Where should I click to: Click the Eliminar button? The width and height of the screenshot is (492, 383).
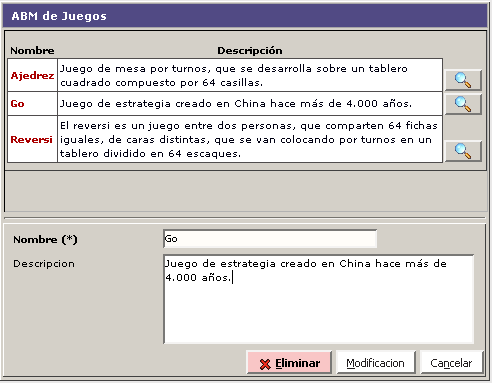point(289,363)
